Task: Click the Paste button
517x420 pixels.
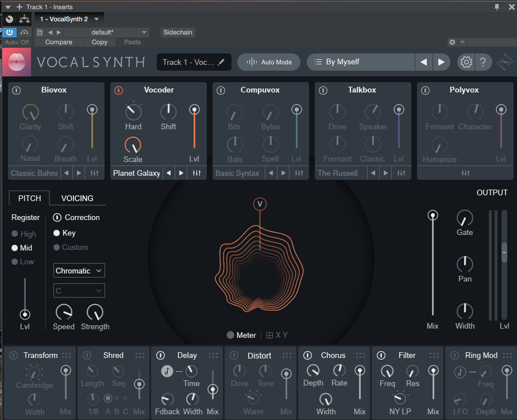Action: click(132, 42)
